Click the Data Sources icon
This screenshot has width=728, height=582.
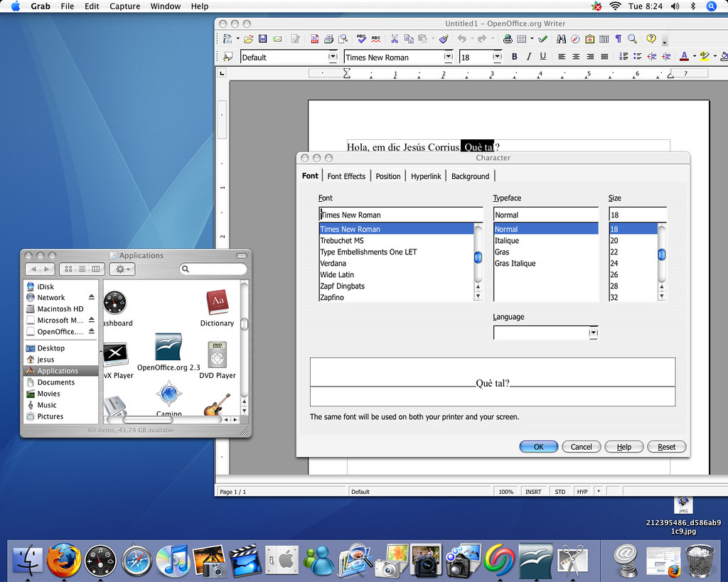[604, 39]
